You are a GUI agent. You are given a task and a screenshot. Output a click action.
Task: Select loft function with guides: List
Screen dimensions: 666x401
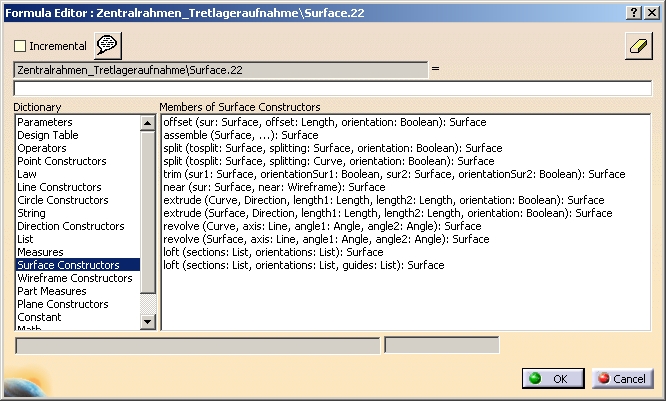click(304, 265)
